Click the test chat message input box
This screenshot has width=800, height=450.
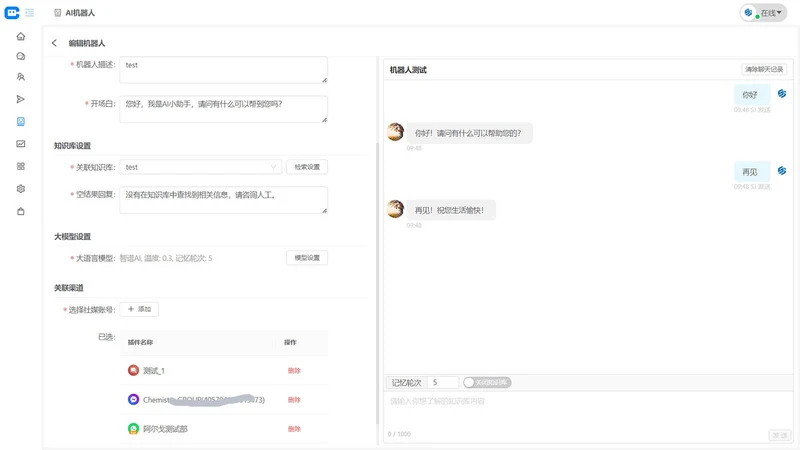588,410
